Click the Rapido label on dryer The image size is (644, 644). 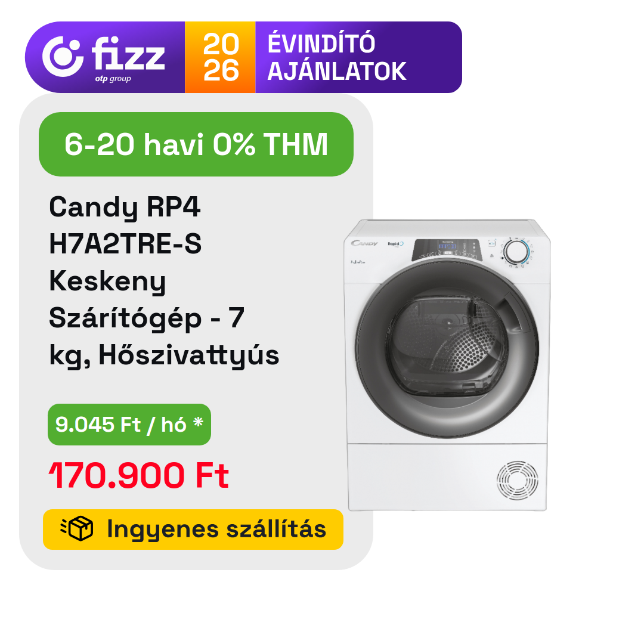395,244
